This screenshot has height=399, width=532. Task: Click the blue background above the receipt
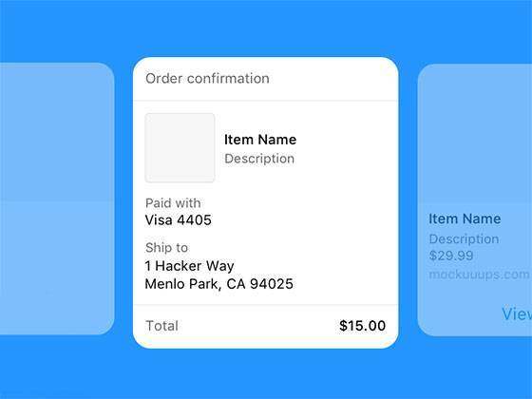266,28
